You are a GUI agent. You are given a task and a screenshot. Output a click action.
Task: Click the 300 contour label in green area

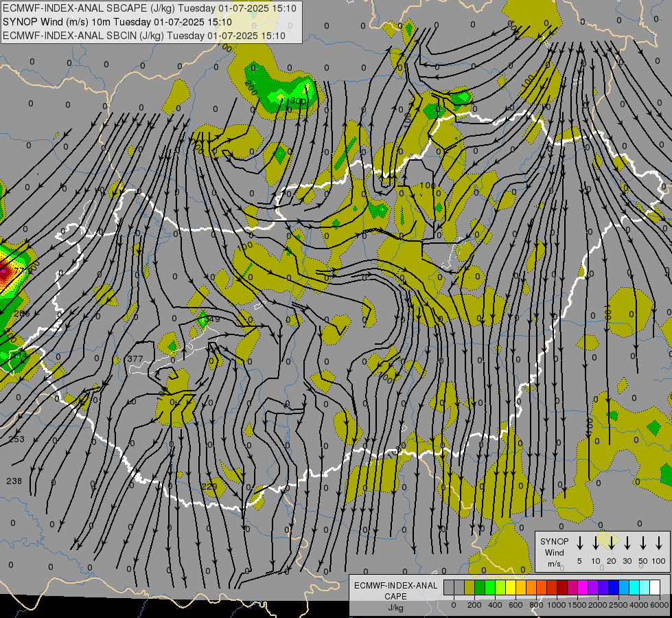click(298, 101)
